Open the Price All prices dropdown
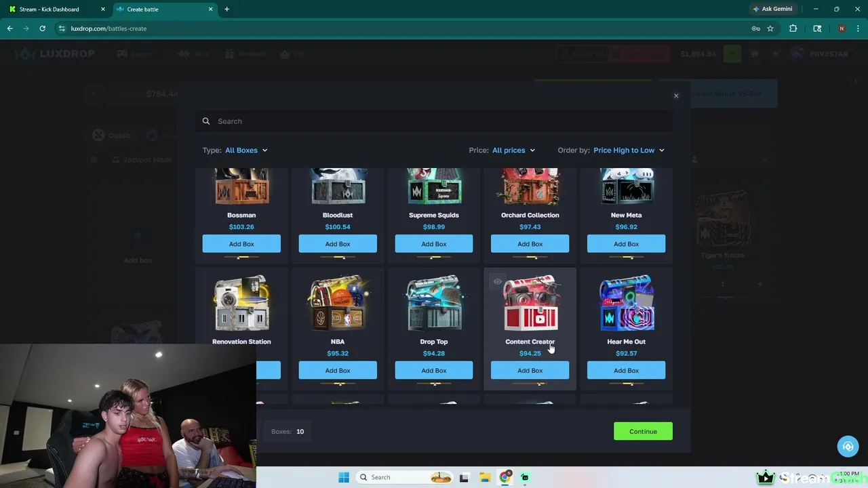This screenshot has height=488, width=868. (x=513, y=150)
